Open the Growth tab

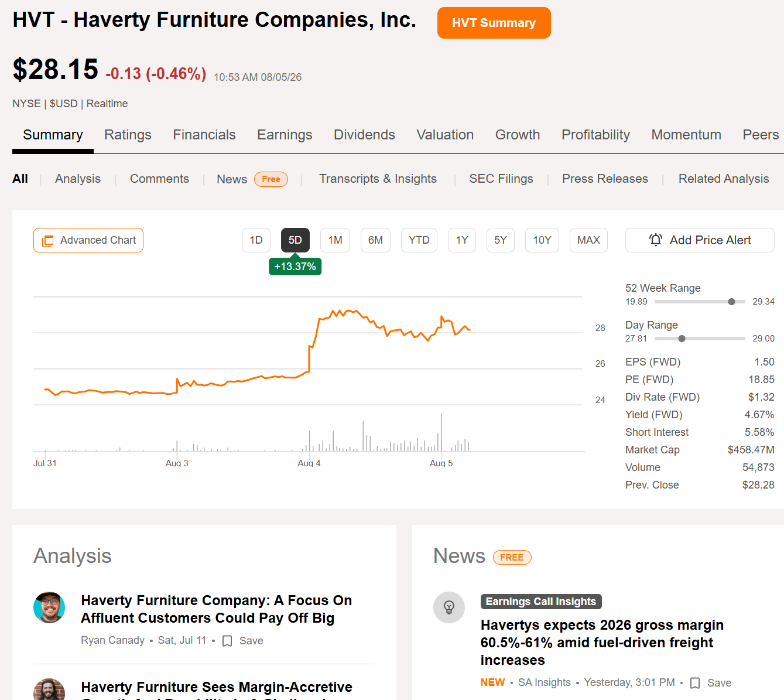point(518,135)
